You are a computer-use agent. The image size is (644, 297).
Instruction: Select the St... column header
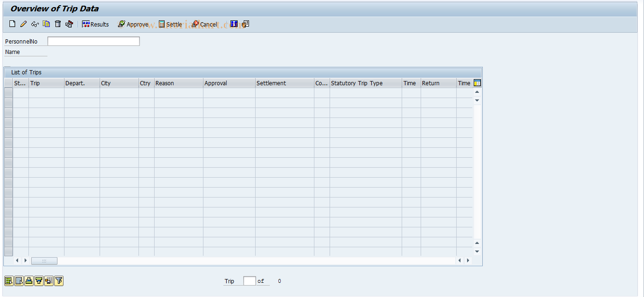[21, 83]
